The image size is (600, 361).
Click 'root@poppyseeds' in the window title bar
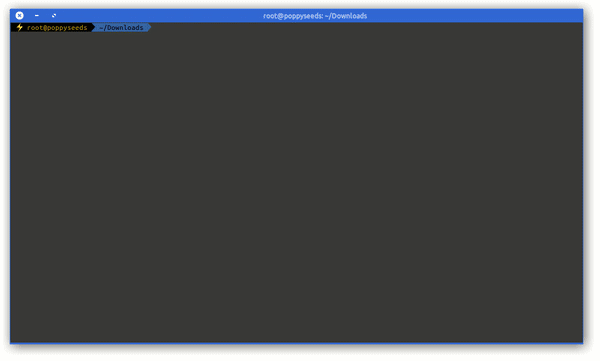click(x=292, y=16)
